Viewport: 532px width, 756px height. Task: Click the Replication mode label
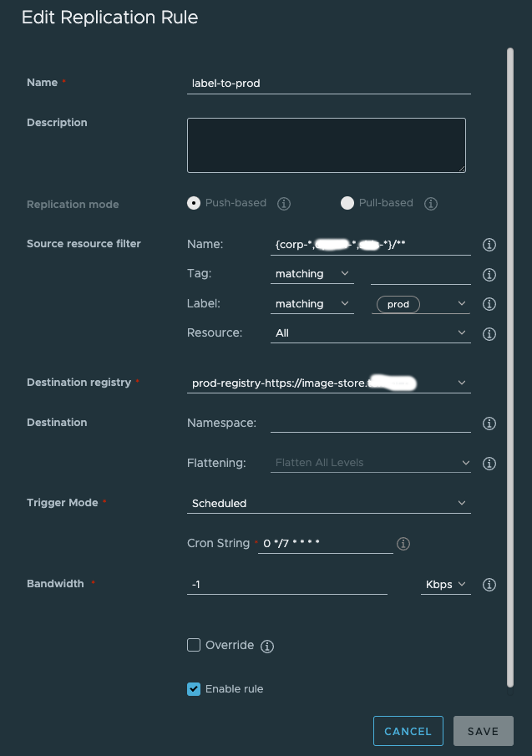point(73,205)
